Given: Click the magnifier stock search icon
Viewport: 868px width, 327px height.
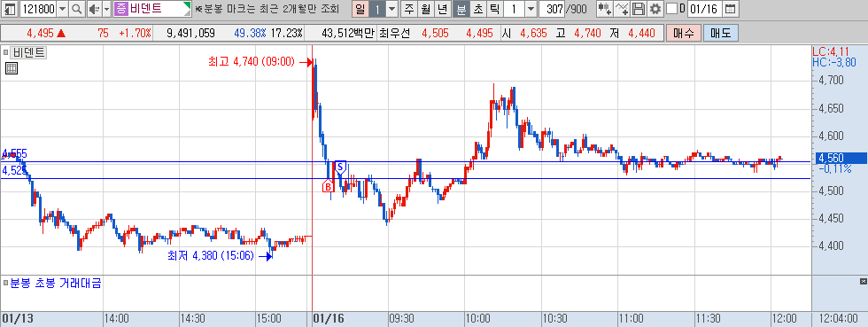Looking at the screenshot, I should tap(77, 9).
